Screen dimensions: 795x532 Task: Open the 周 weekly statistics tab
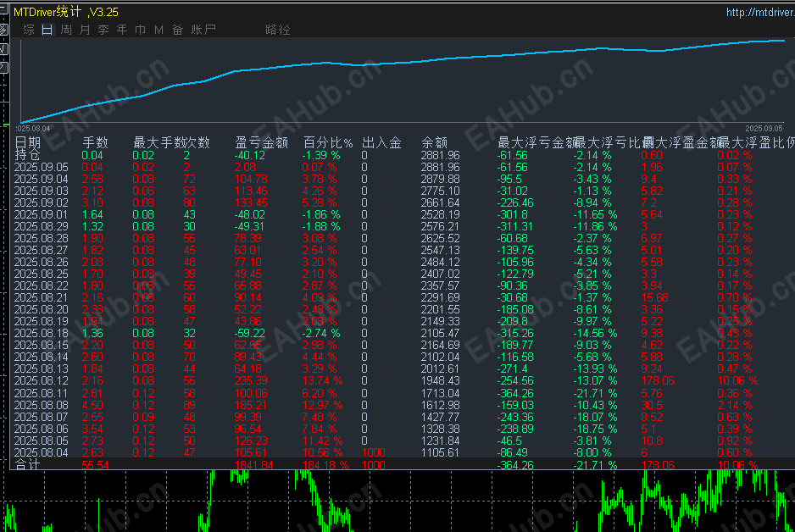click(x=66, y=30)
